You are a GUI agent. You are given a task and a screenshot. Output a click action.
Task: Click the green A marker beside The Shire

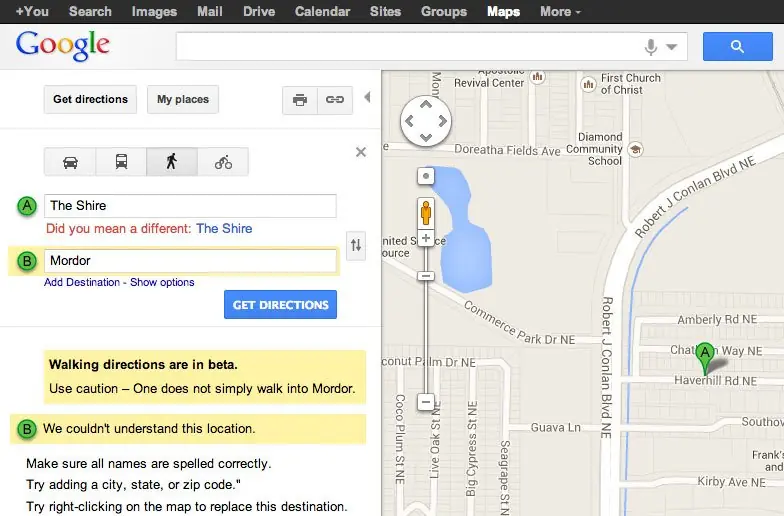coord(27,206)
